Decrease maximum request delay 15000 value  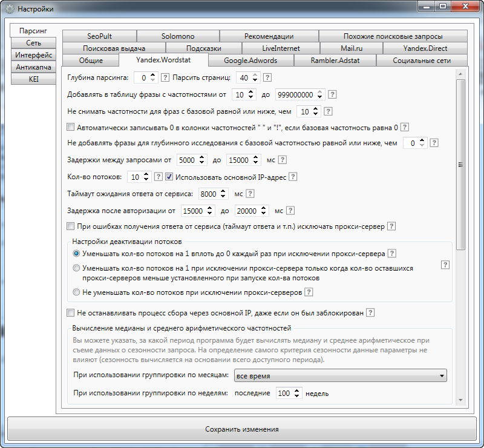coord(255,162)
